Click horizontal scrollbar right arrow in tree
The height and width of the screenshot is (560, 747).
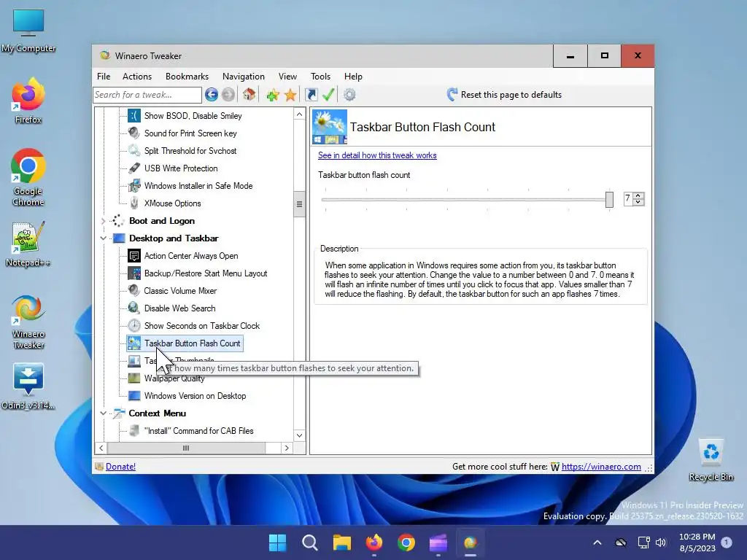click(286, 448)
